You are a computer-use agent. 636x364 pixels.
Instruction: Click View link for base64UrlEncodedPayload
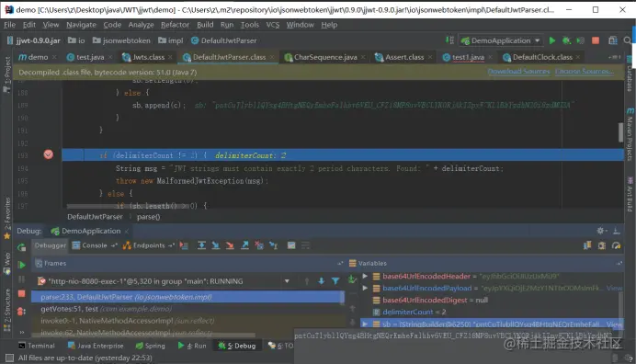pyautogui.click(x=614, y=288)
